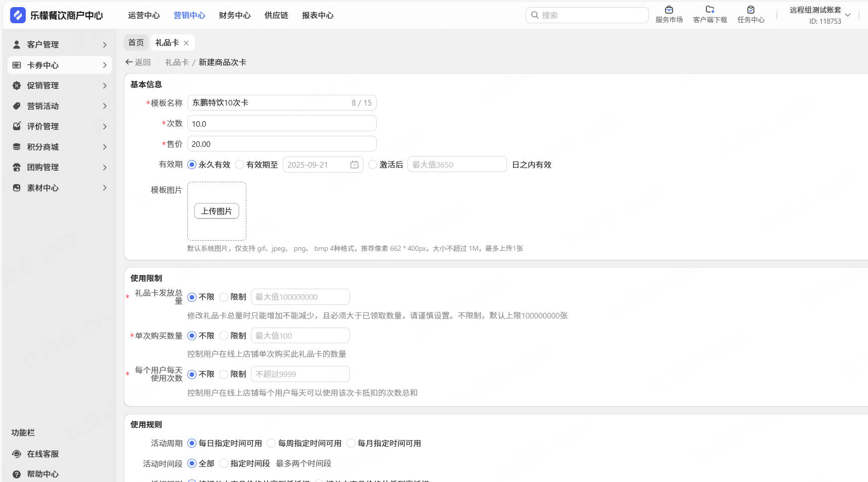
Task: Click the ID: 118753 account text
Action: pyautogui.click(x=825, y=21)
